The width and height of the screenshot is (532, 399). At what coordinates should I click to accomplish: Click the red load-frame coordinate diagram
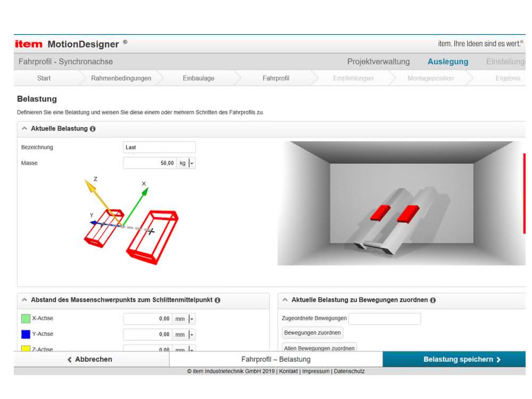[131, 221]
